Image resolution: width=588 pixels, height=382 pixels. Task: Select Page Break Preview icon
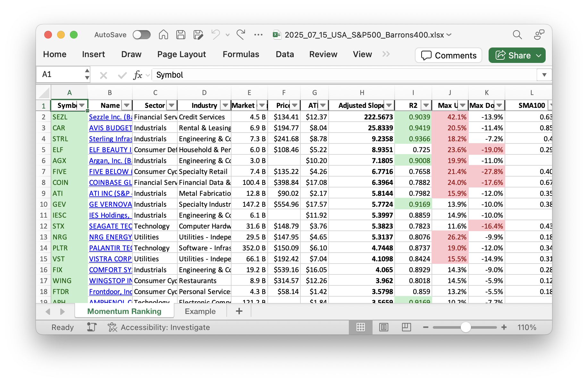[406, 327]
